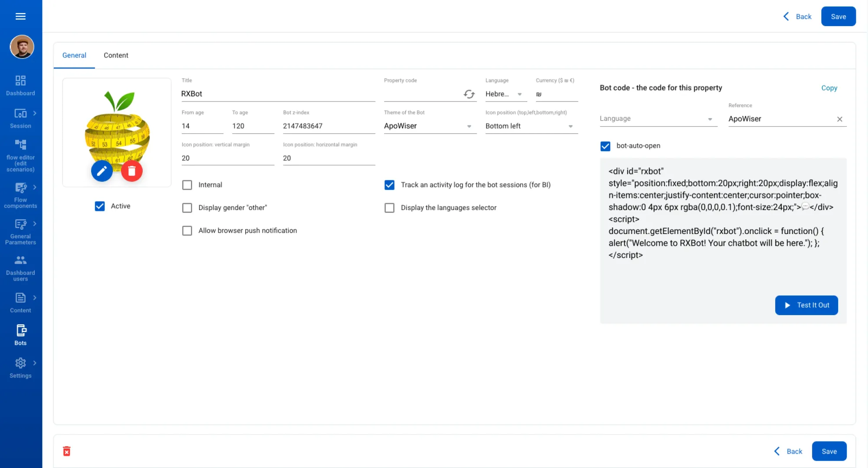Switch to the Content tab

(x=116, y=55)
